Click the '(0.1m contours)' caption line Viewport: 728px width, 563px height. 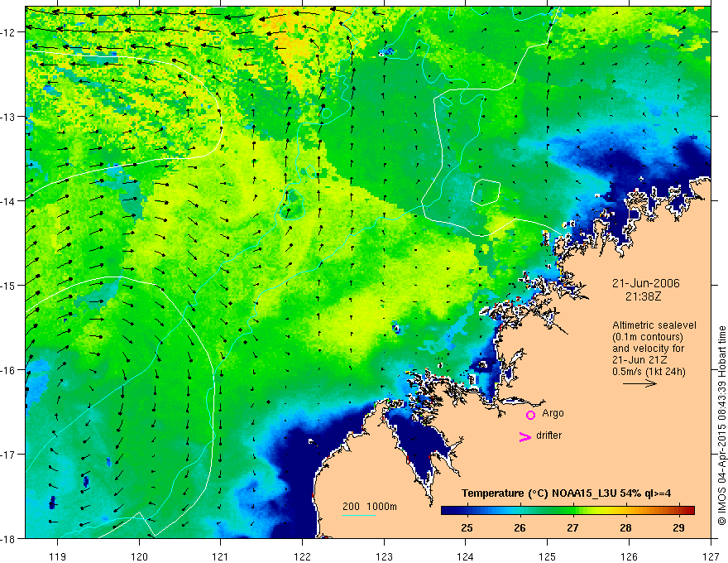tap(648, 337)
